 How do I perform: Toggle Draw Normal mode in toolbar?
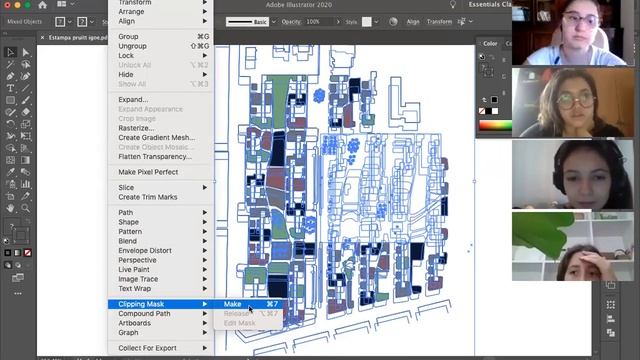coord(8,265)
